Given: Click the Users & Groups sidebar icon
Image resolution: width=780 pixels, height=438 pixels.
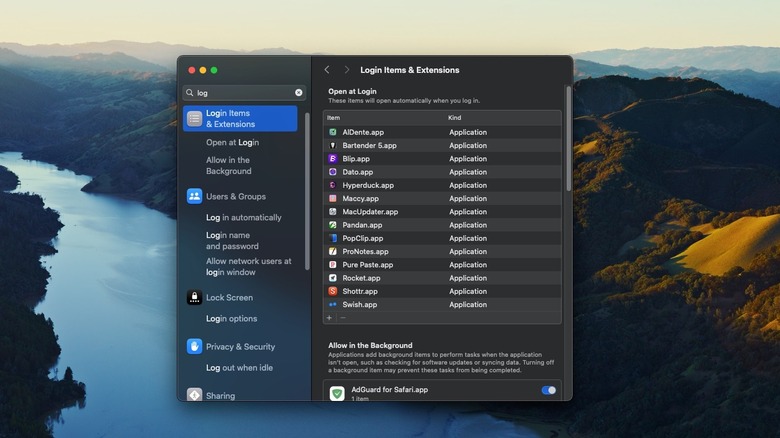Looking at the screenshot, I should tap(194, 196).
